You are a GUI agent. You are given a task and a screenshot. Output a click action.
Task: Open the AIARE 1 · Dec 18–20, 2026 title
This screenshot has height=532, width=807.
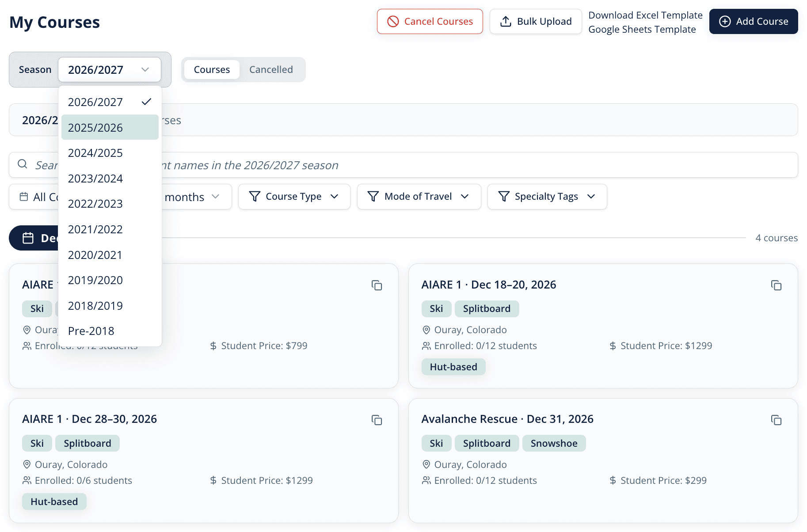489,285
